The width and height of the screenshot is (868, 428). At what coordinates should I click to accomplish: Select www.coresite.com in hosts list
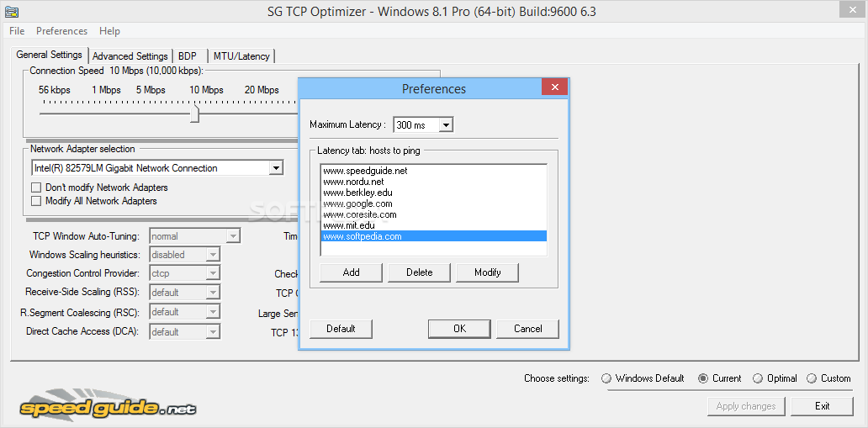[x=433, y=214]
